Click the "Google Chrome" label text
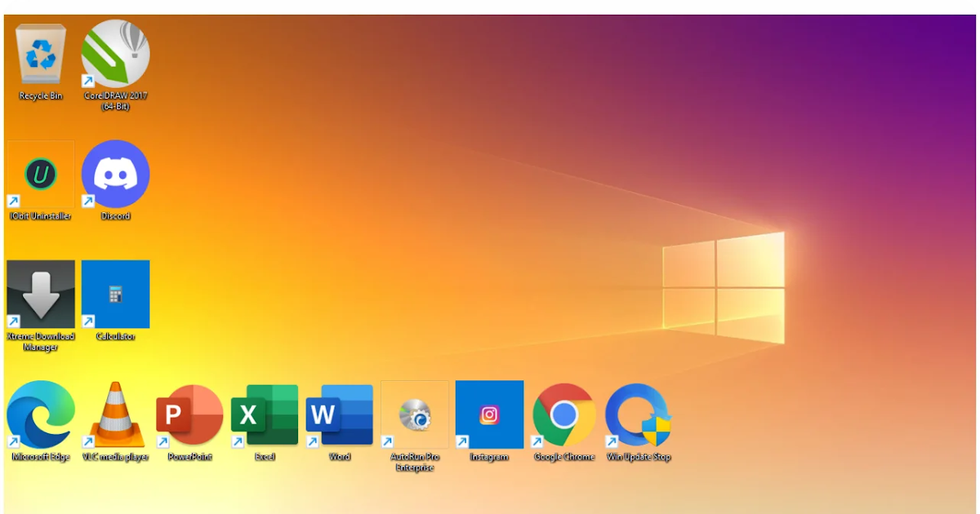 point(564,457)
